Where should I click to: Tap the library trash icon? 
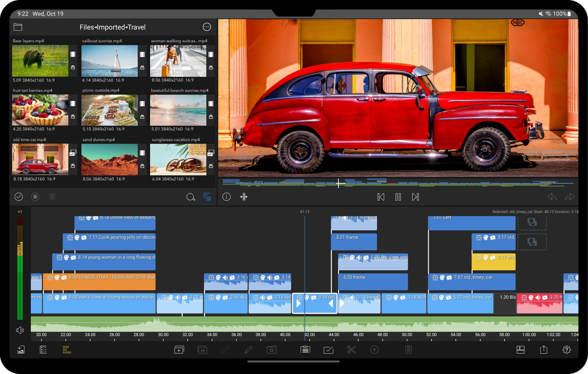click(52, 197)
